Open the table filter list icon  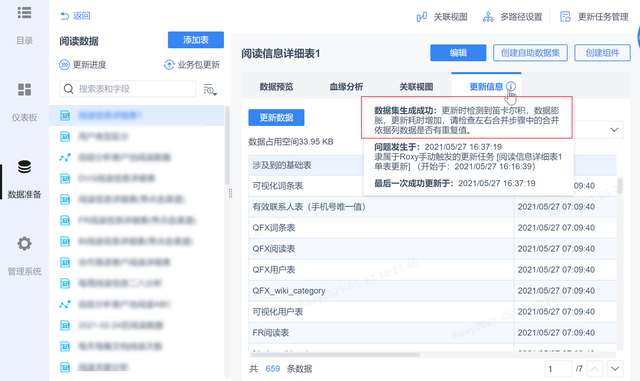[x=210, y=89]
